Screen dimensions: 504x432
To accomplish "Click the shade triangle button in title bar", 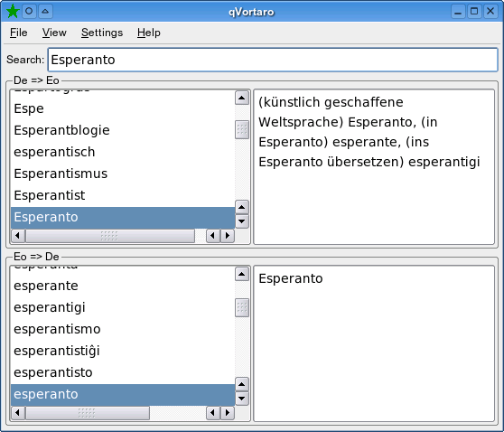I will pos(45,11).
